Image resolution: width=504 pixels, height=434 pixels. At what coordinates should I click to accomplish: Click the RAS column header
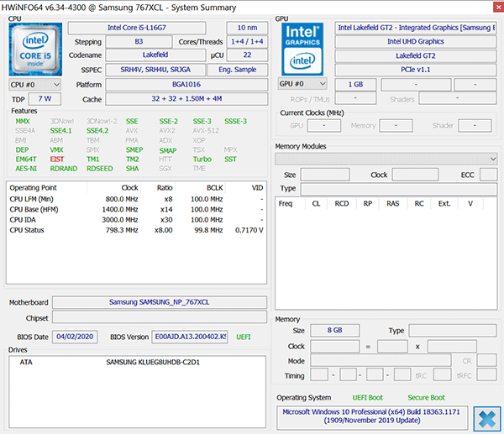393,204
